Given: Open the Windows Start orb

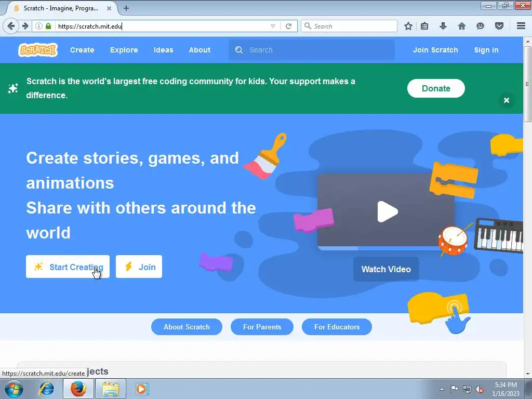Looking at the screenshot, I should 14,389.
